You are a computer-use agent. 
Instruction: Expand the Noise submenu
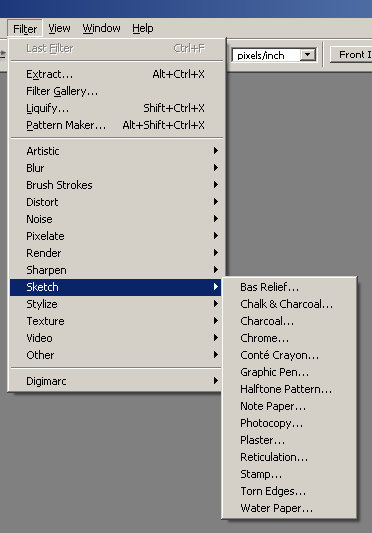click(x=116, y=219)
